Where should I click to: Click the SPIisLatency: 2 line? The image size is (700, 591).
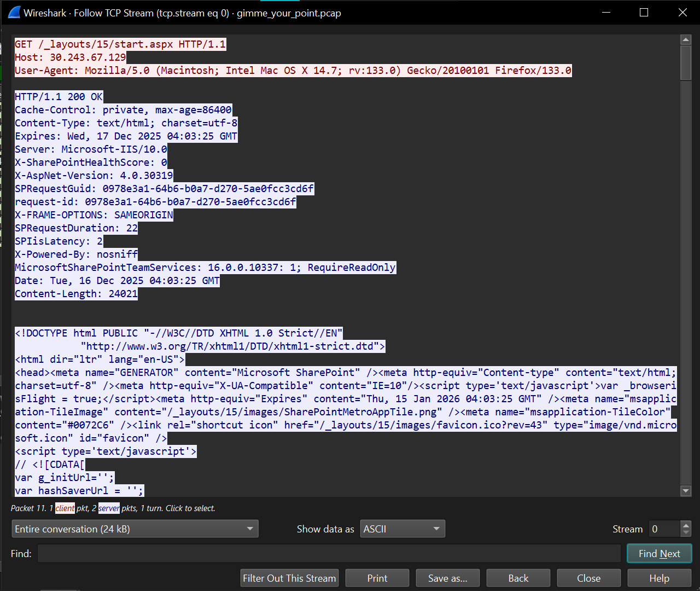pos(59,241)
